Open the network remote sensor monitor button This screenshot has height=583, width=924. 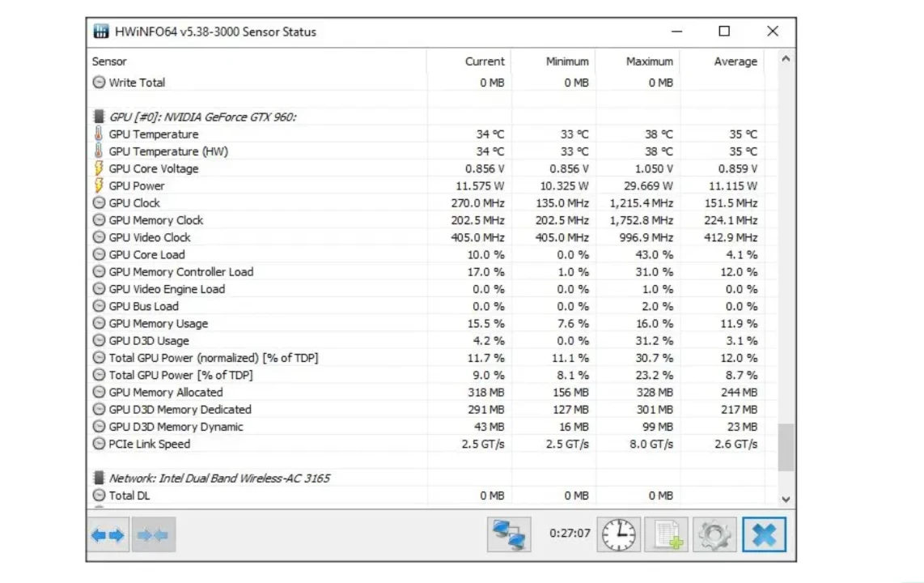click(x=509, y=534)
